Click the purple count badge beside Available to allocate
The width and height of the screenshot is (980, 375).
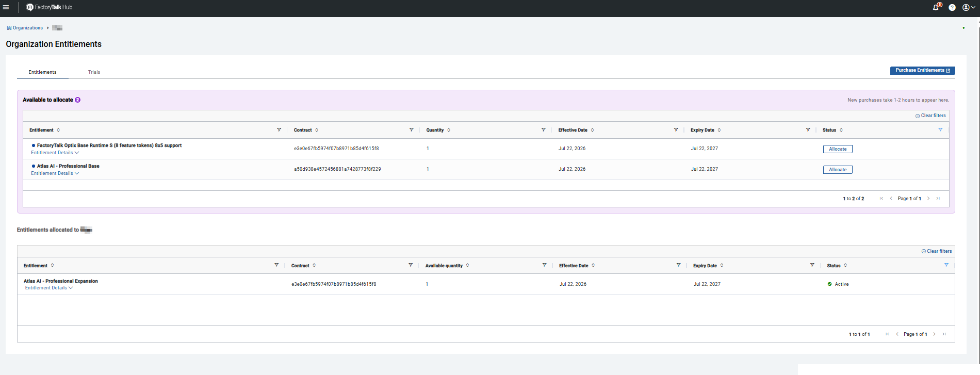77,100
